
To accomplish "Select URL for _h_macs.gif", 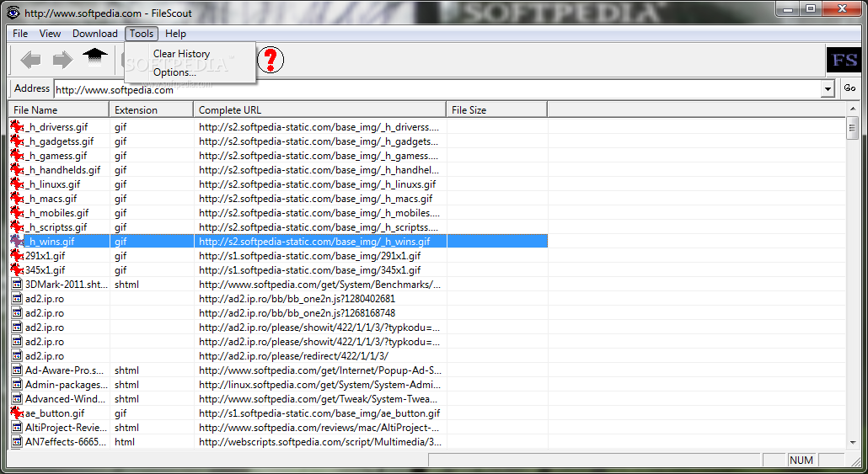I will click(315, 199).
